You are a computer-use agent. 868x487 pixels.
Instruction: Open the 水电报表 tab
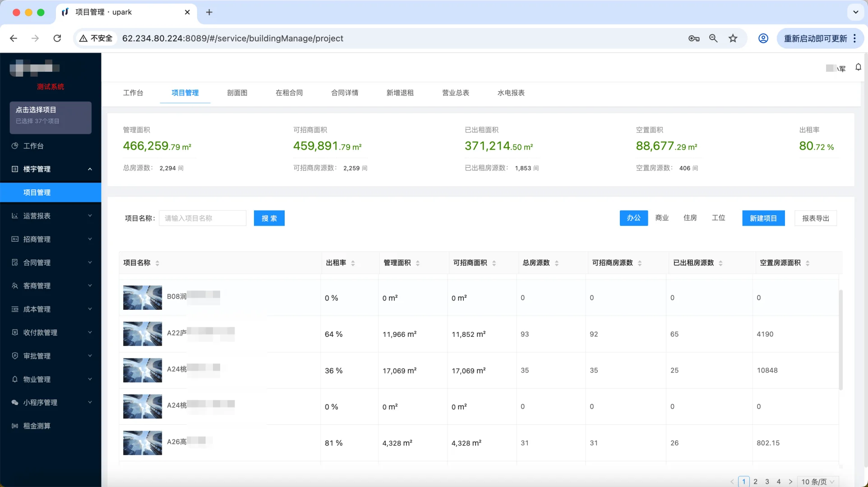510,93
